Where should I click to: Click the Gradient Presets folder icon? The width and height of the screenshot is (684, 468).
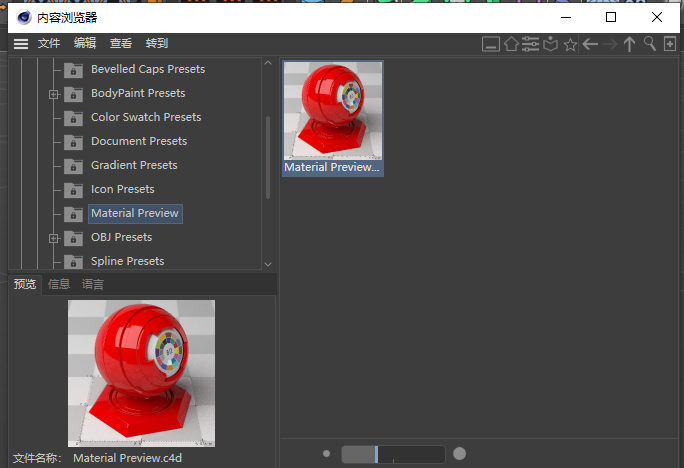[73, 166]
